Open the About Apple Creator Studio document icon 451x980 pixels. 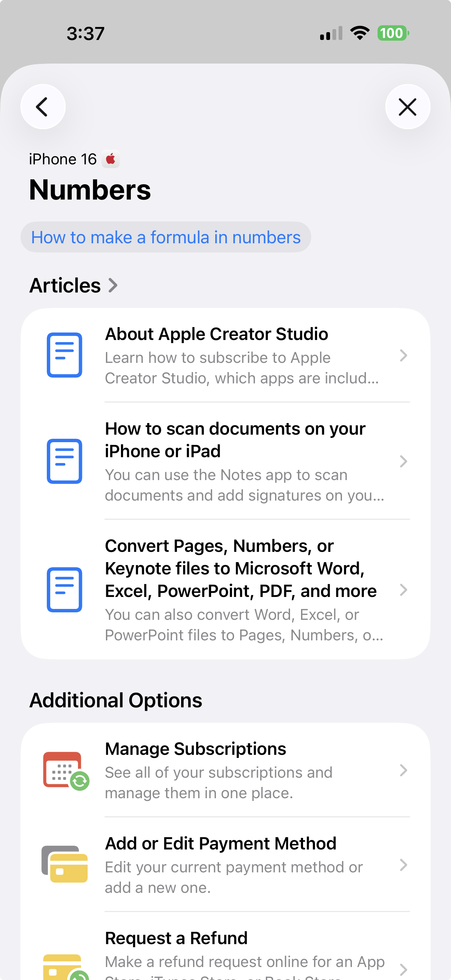pyautogui.click(x=64, y=355)
